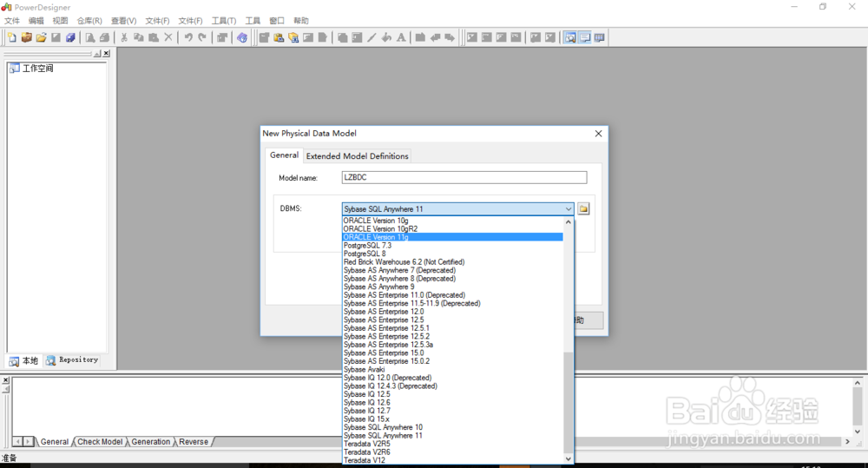Choose Sybase Avaki in list
Screen dimensions: 868x468
452,369
